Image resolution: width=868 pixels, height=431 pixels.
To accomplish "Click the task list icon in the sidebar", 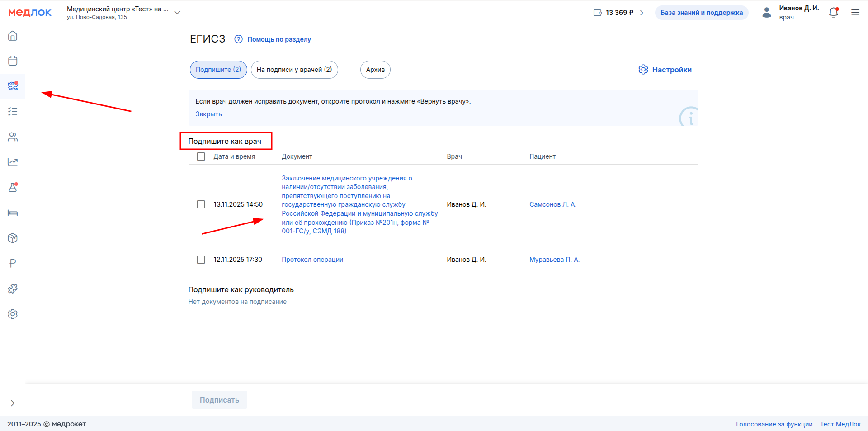I will (13, 112).
